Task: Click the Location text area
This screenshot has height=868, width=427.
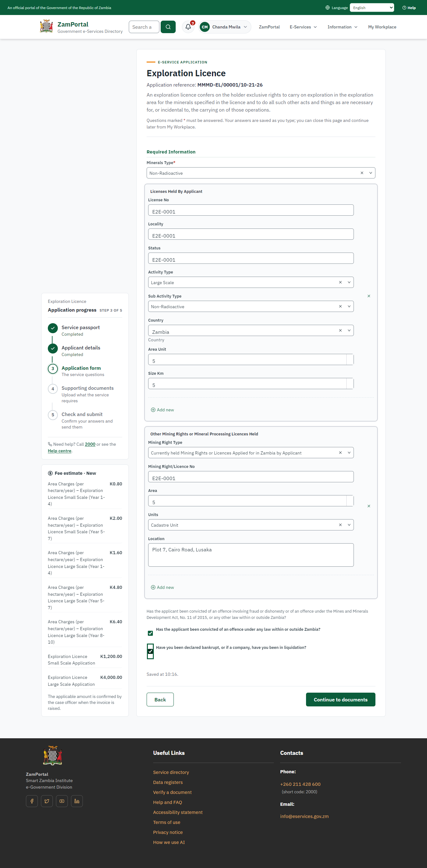Action: [251, 554]
